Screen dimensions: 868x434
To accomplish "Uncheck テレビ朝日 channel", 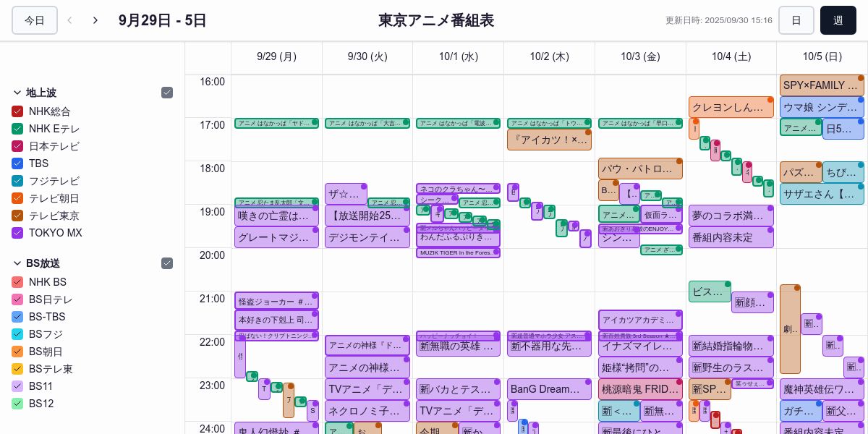I will pyautogui.click(x=17, y=198).
